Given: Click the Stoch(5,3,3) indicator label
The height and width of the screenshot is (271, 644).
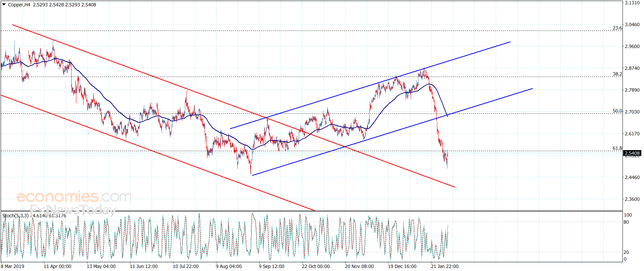Looking at the screenshot, I should [15, 216].
